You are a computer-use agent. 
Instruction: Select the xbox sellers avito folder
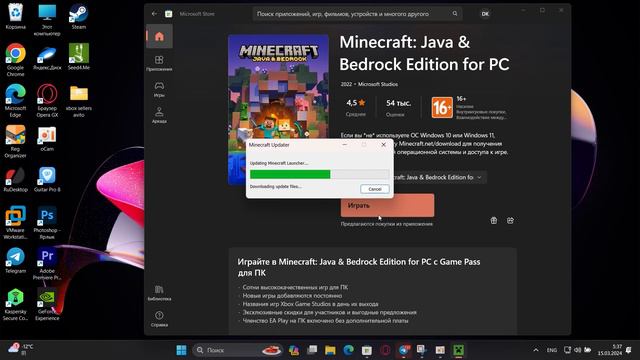(x=79, y=101)
